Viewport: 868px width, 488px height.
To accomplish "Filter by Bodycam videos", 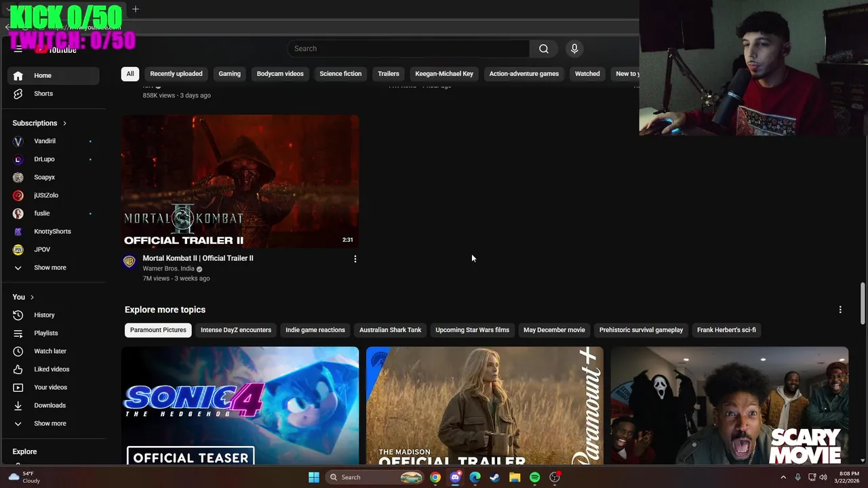I will coord(280,74).
